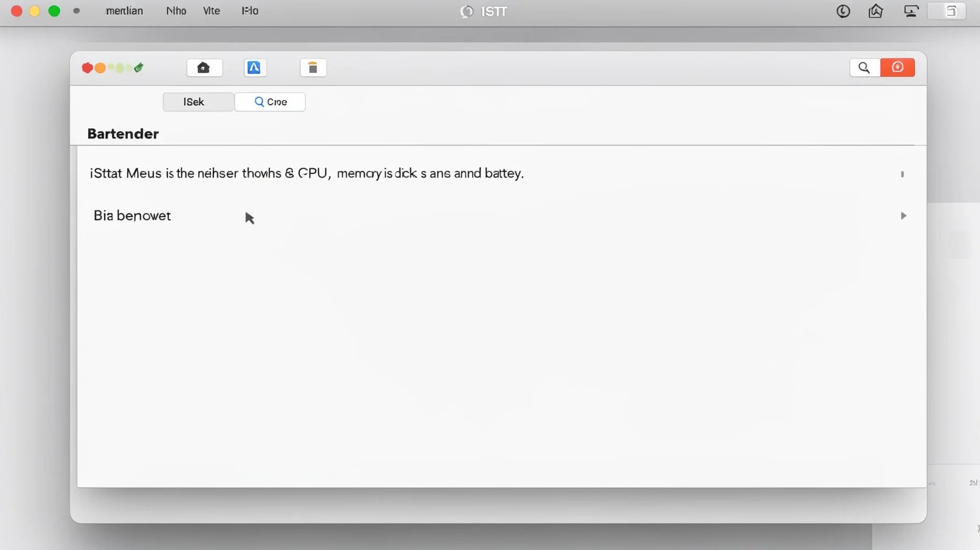980x550 pixels.
Task: Click the trash can toolbar icon
Action: pos(313,68)
